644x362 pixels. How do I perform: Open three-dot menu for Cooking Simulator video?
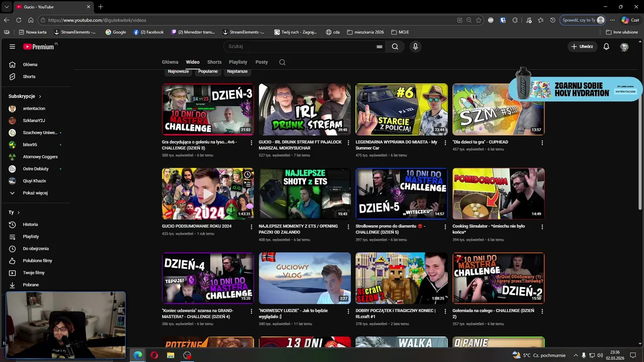[x=542, y=227]
